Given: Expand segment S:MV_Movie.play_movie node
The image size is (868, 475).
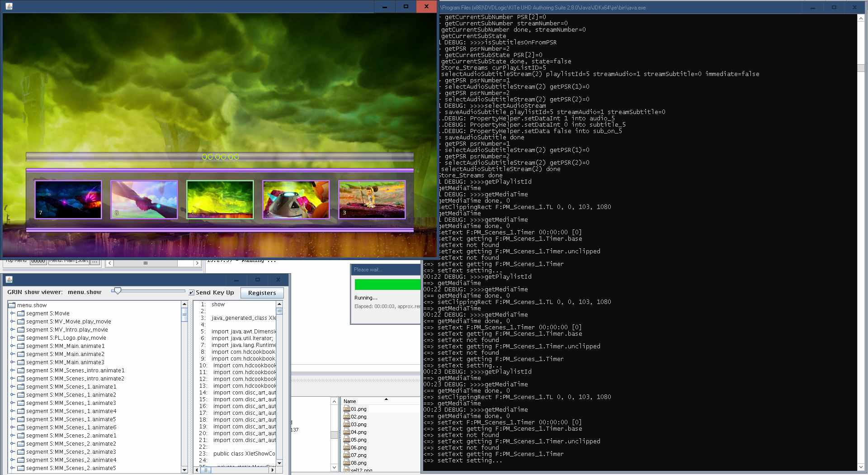Looking at the screenshot, I should tap(13, 322).
